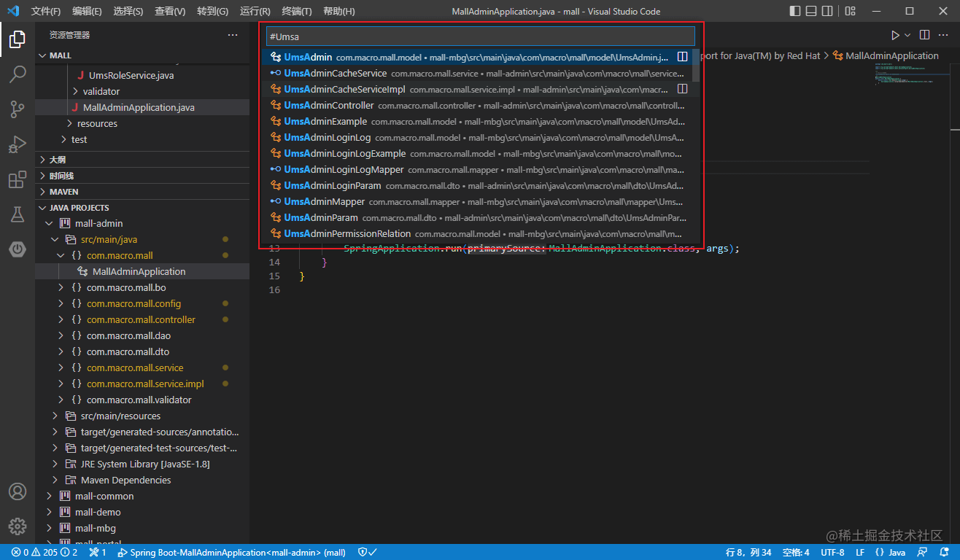Viewport: 960px width, 560px height.
Task: Open the Explorer view in activity bar
Action: pos(18,39)
